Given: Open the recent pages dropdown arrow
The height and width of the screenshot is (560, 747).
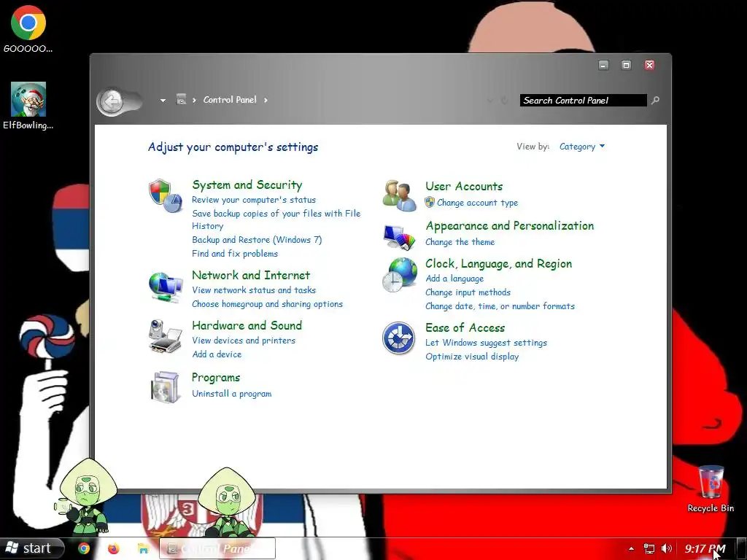Looking at the screenshot, I should [x=163, y=101].
